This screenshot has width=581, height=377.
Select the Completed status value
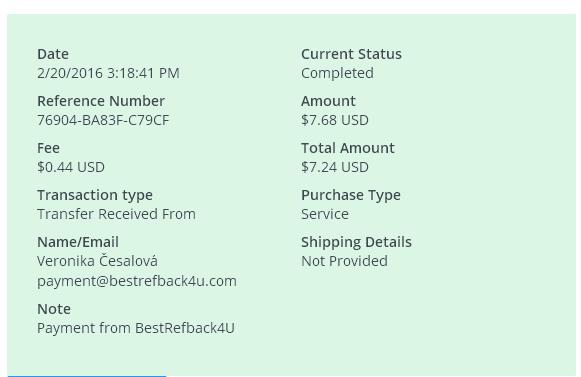pyautogui.click(x=337, y=73)
